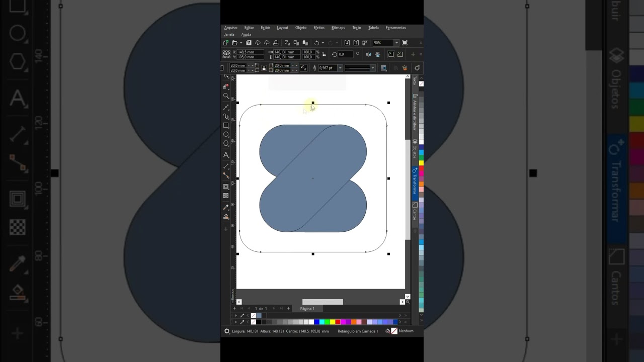Viewport: 644px width, 362px height.
Task: Select the Eyedropper tool in toolbox
Action: click(226, 207)
